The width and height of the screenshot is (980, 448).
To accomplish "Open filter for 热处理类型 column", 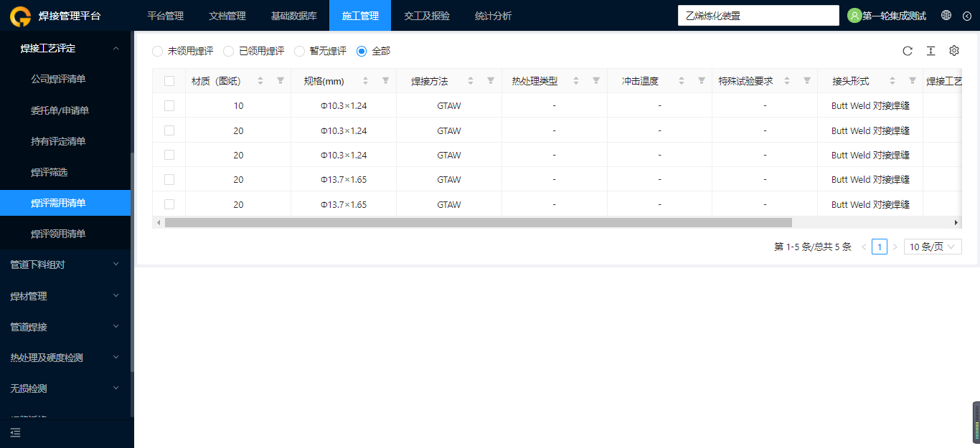I will [596, 81].
